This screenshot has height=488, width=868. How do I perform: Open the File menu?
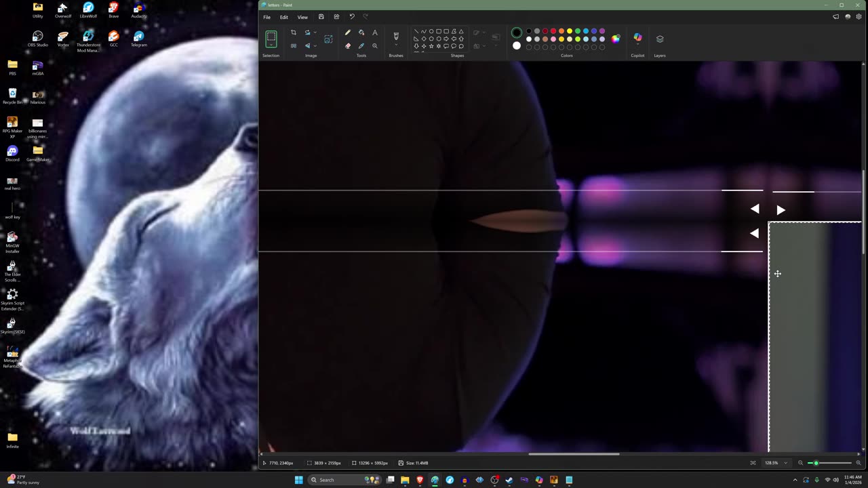(267, 17)
